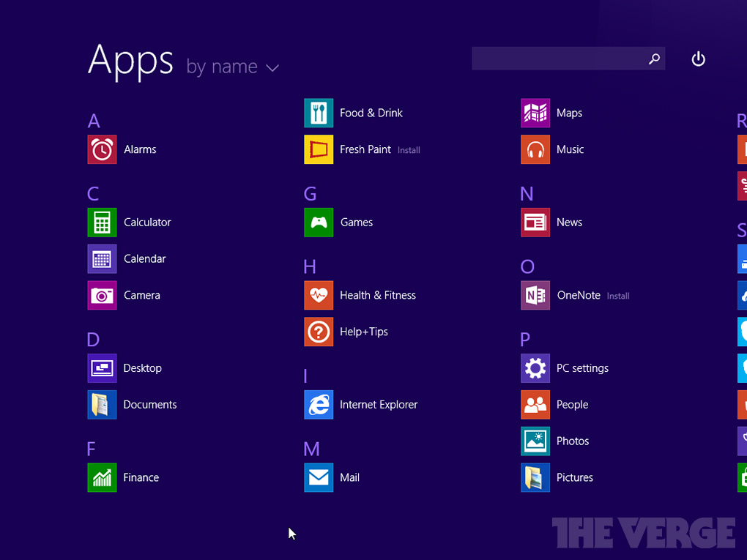
Task: Click the Install label beside OneNote
Action: pos(618,296)
